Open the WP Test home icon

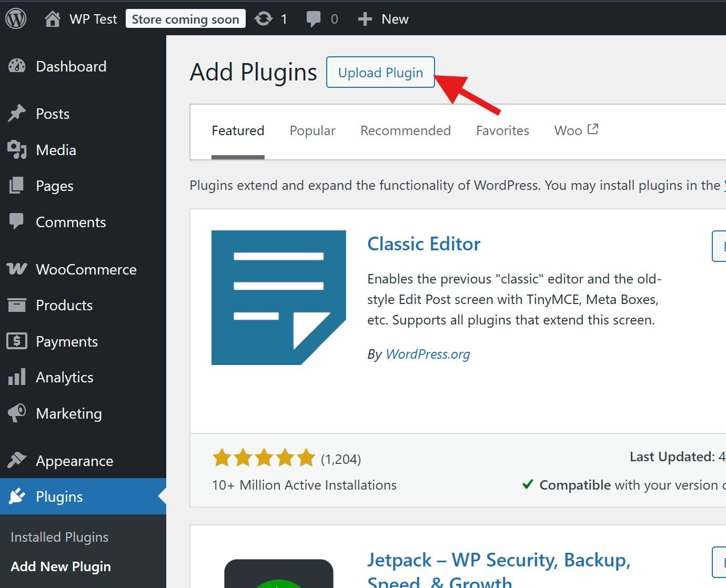[x=52, y=19]
